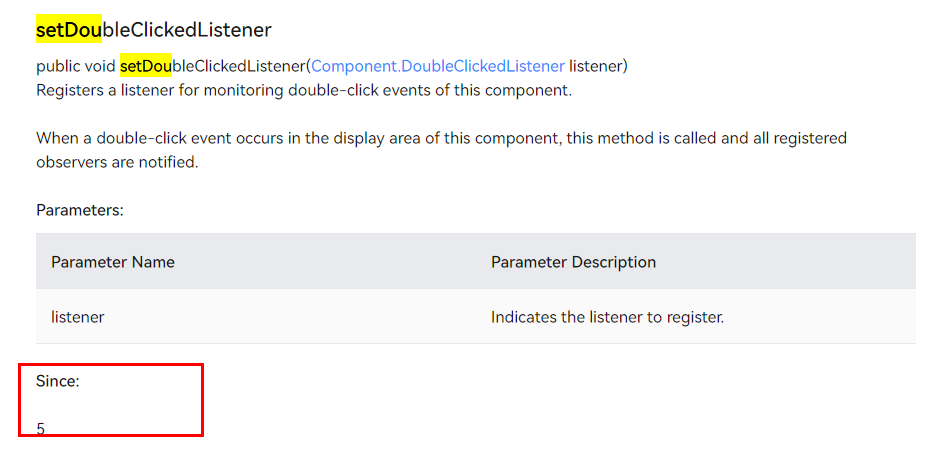Click the version number 5 under Since
This screenshot has height=472, width=944.
pyautogui.click(x=40, y=429)
